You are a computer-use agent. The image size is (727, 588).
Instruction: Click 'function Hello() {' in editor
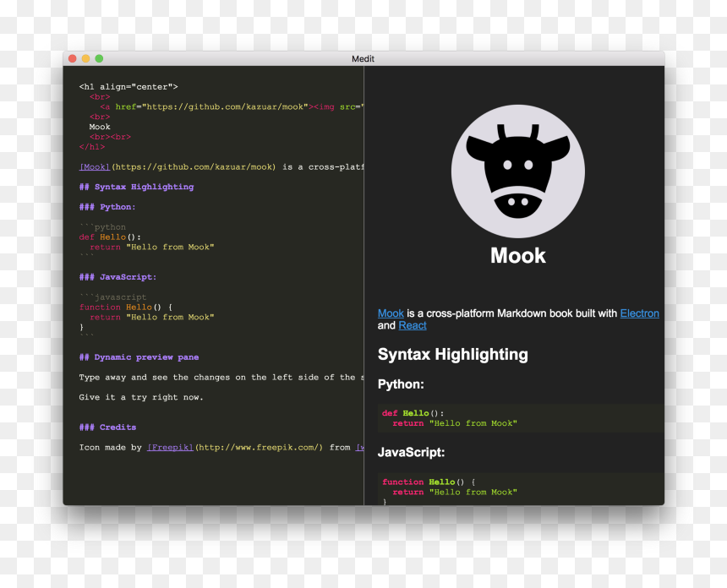pos(126,308)
